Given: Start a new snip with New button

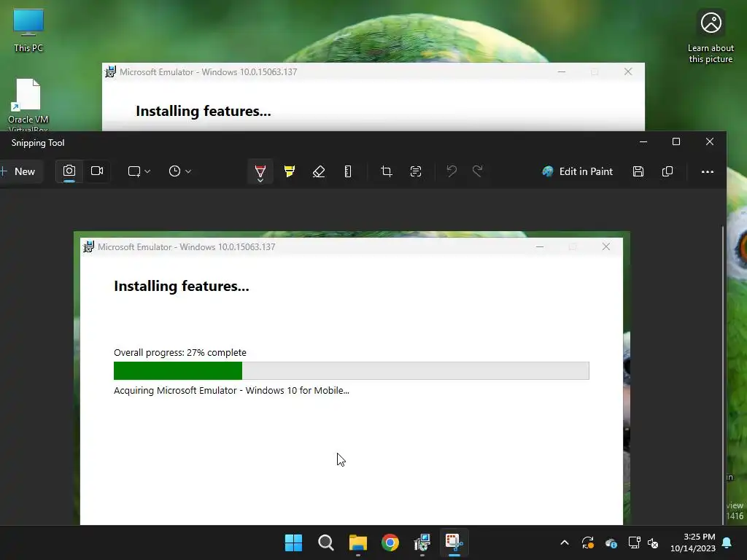Looking at the screenshot, I should click(x=19, y=171).
